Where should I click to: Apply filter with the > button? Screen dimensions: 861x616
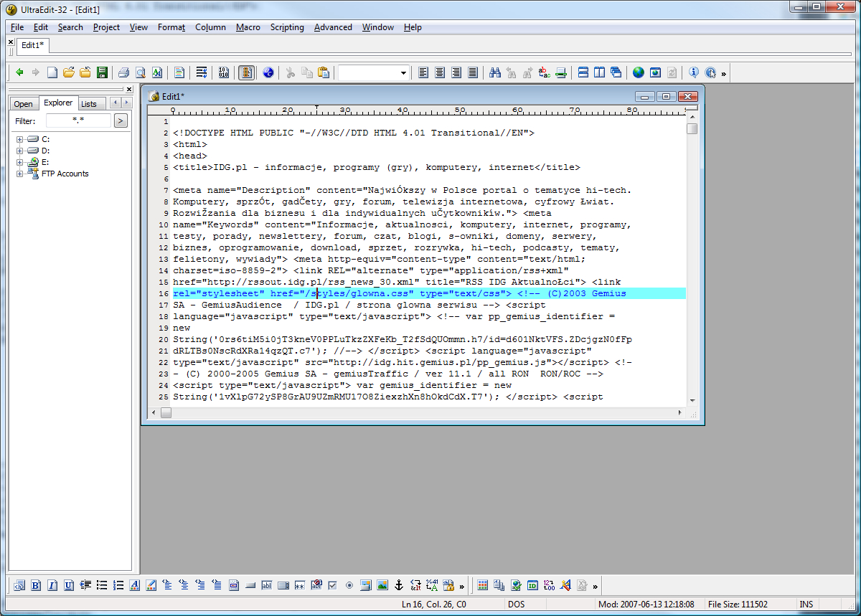pos(121,120)
